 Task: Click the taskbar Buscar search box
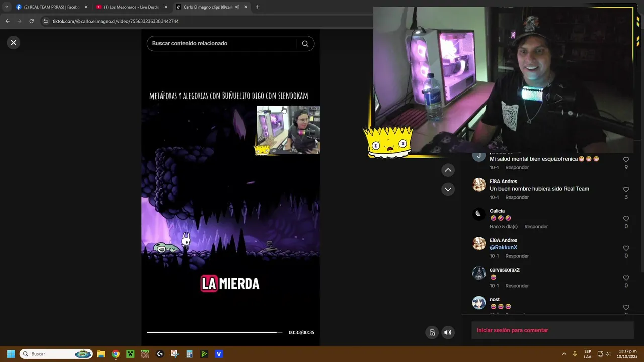(x=56, y=354)
